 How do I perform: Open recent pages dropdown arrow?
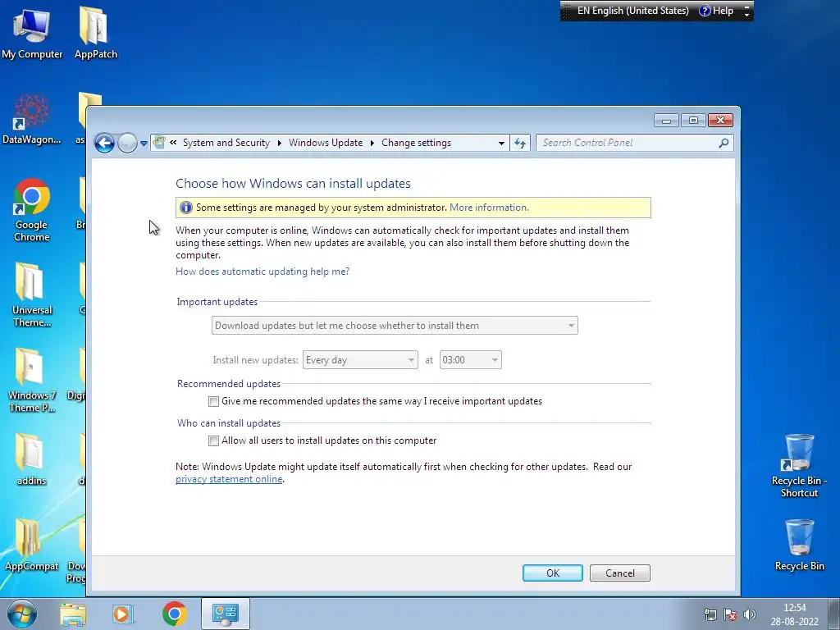click(144, 143)
